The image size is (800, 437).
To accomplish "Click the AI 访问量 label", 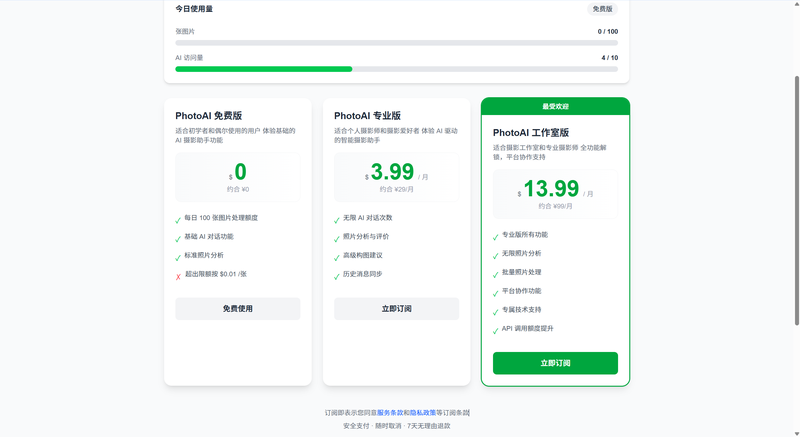I will [189, 58].
